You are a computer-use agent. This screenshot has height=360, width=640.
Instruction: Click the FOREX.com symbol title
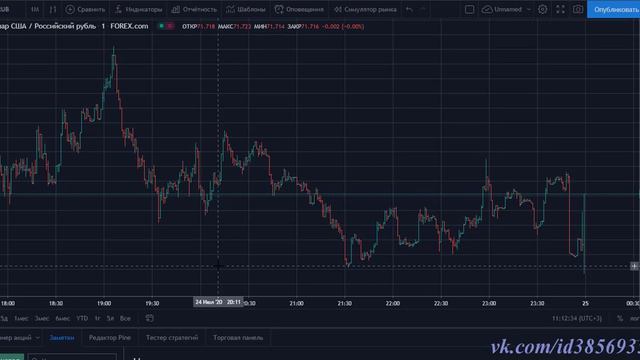[x=129, y=26]
